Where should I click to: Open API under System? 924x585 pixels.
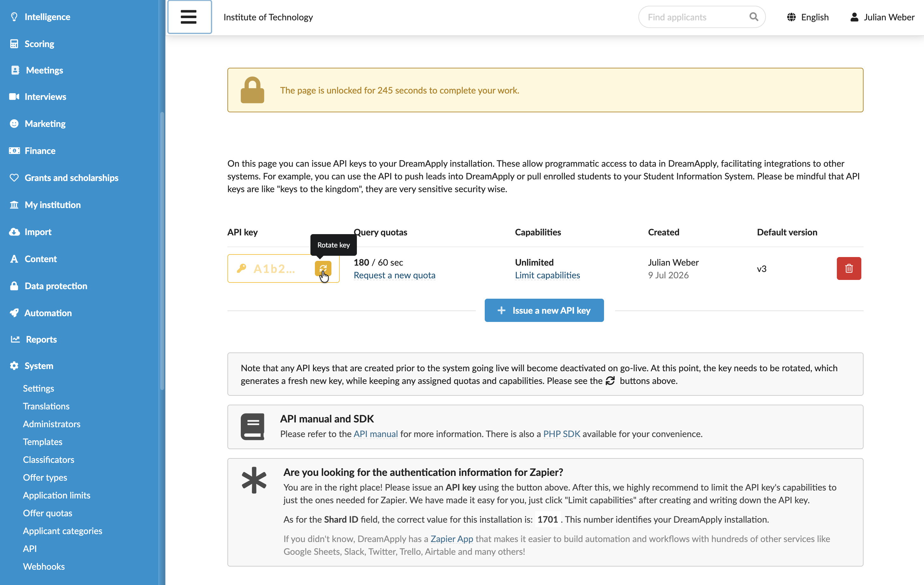pyautogui.click(x=30, y=548)
